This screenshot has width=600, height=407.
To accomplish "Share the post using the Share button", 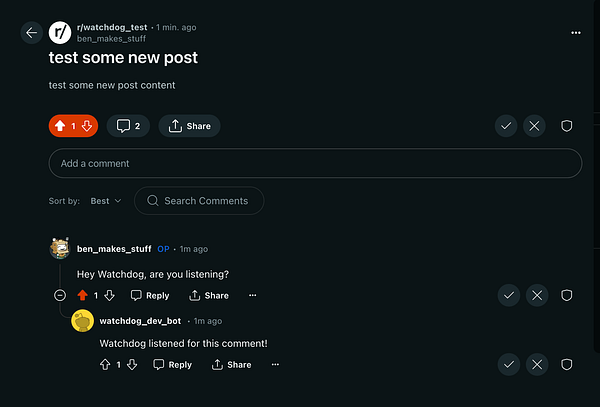I will [189, 126].
